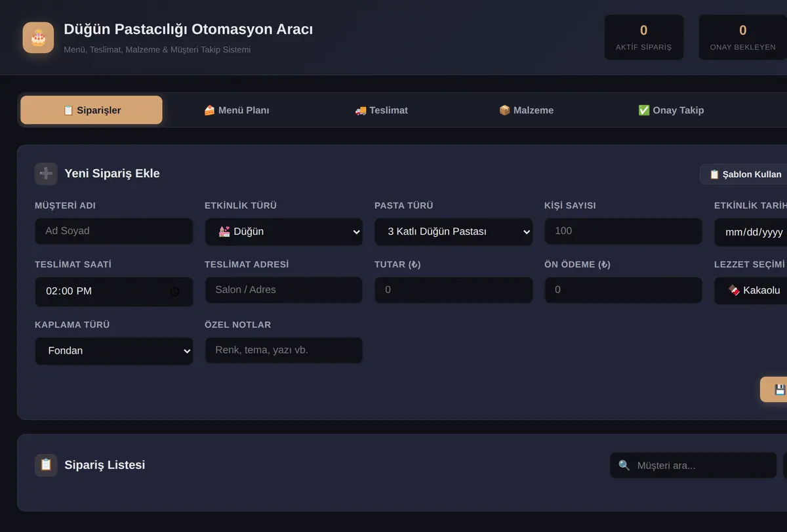Click the KAPLAMA TÜRÜ field label
This screenshot has height=532, width=787.
pos(72,325)
